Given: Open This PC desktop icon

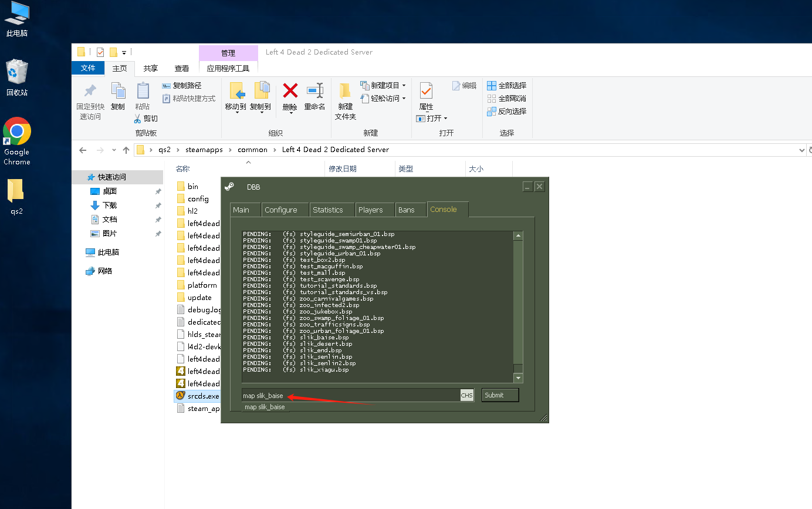Looking at the screenshot, I should point(17,19).
